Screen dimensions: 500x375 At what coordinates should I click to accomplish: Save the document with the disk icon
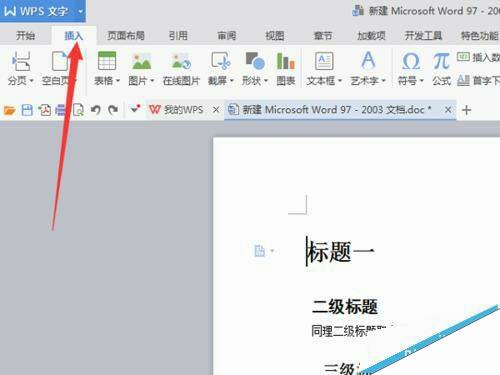(27, 110)
